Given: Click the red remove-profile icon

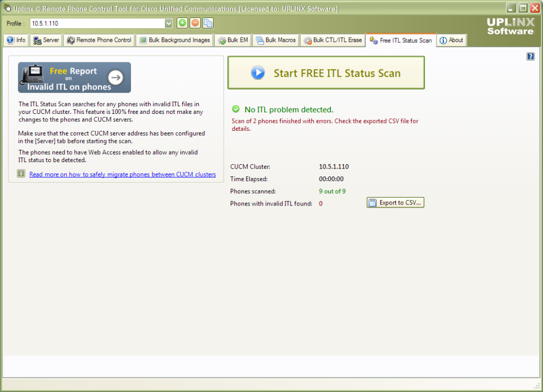Looking at the screenshot, I should [x=195, y=23].
